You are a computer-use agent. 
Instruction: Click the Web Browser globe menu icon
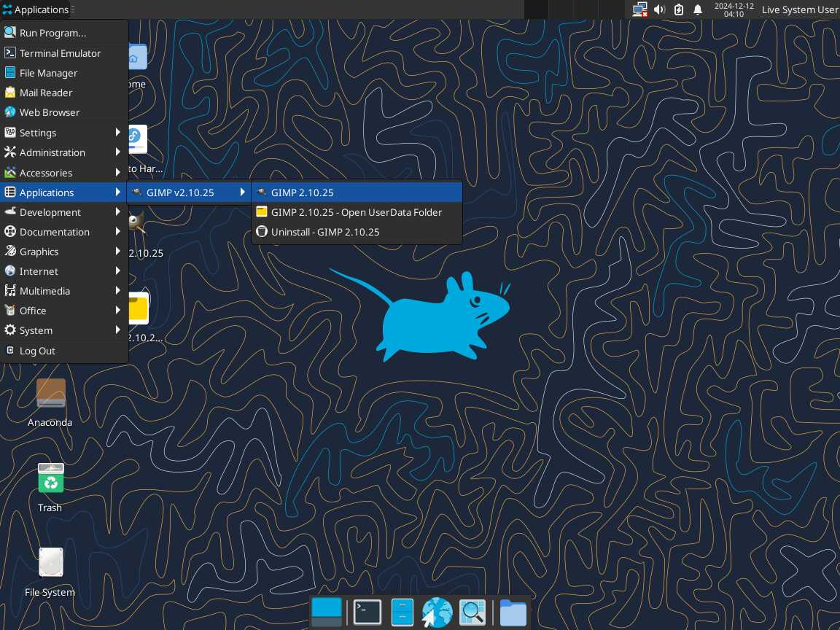coord(9,112)
